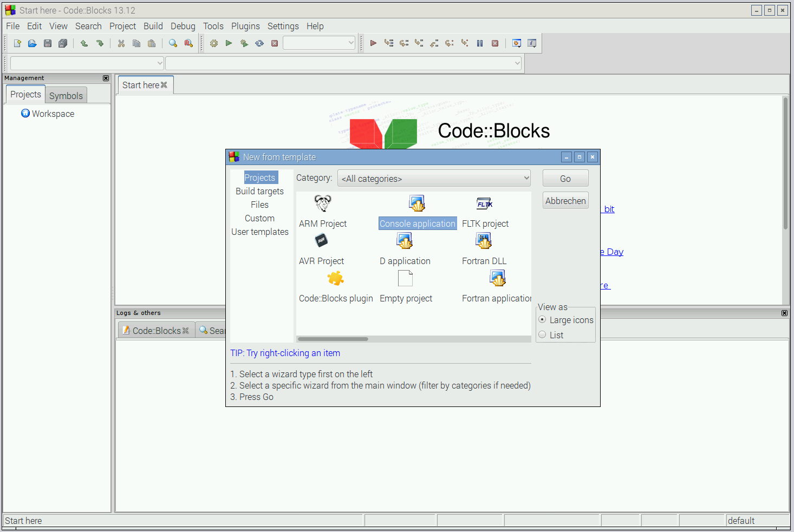Open the Find dialog with the magnifier icon
The height and width of the screenshot is (532, 794).
point(173,43)
